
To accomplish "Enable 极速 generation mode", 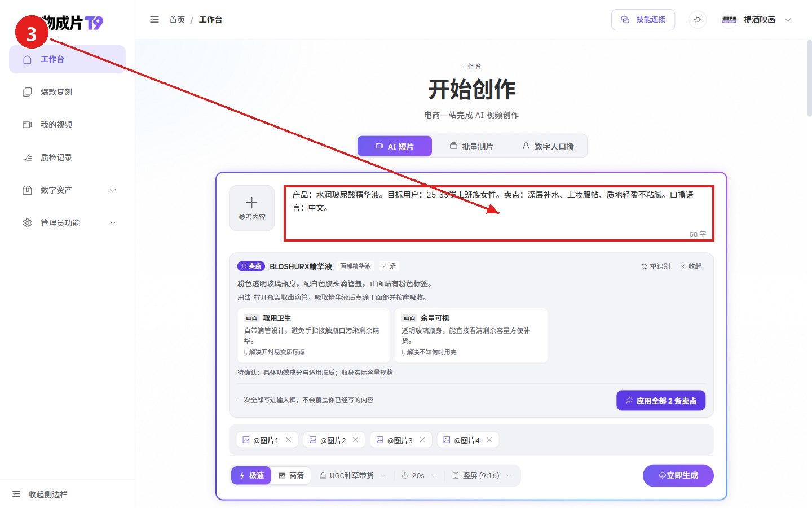I will tap(251, 475).
